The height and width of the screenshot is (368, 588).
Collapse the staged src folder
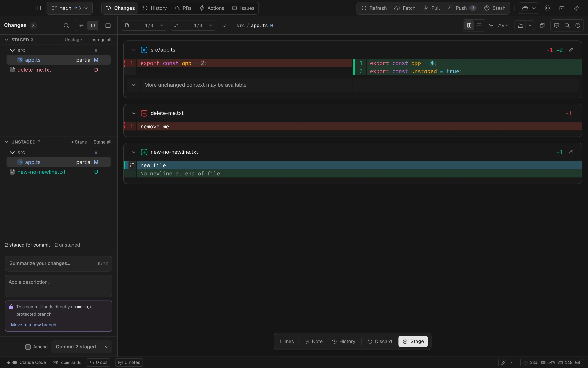[12, 50]
